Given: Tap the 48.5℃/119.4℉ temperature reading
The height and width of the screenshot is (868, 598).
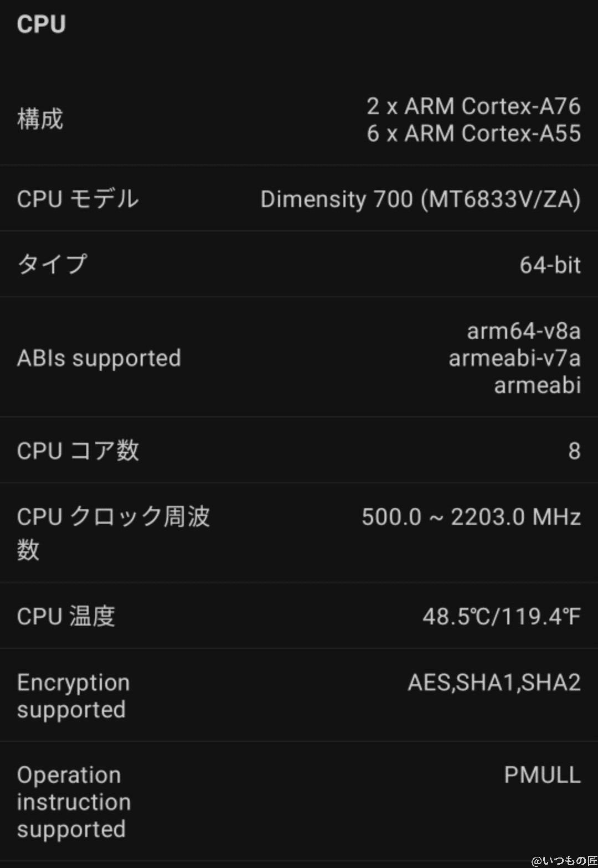Looking at the screenshot, I should click(501, 616).
